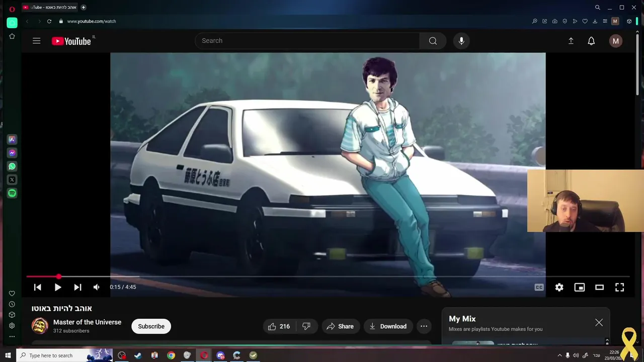
Task: Open Windows Start menu
Action: [8, 355]
